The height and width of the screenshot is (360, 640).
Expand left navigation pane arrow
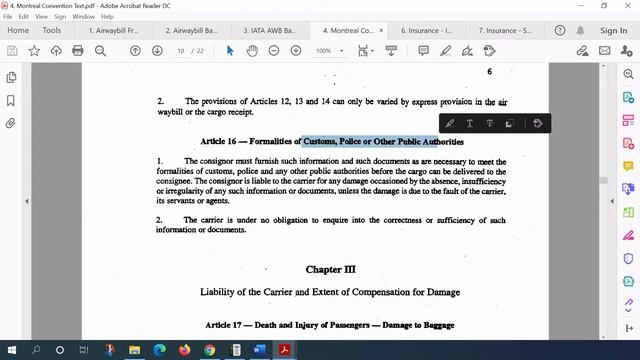pyautogui.click(x=27, y=201)
